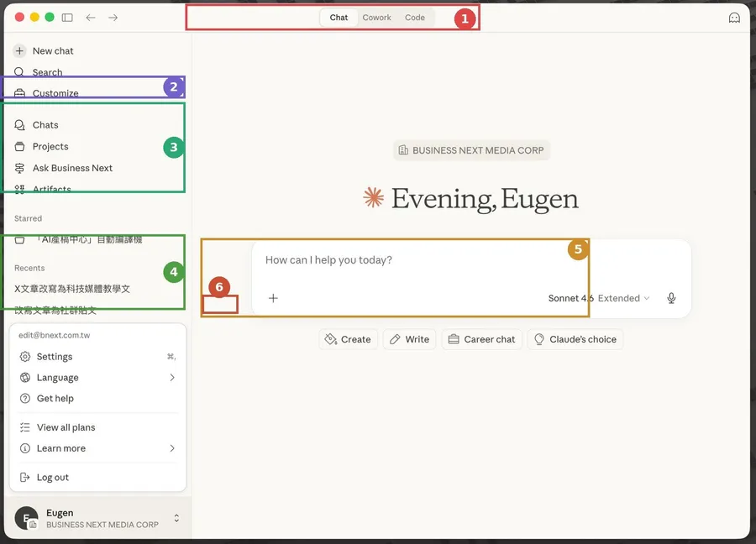Open Settings with the gear icon
The height and width of the screenshot is (544, 756).
tap(25, 357)
